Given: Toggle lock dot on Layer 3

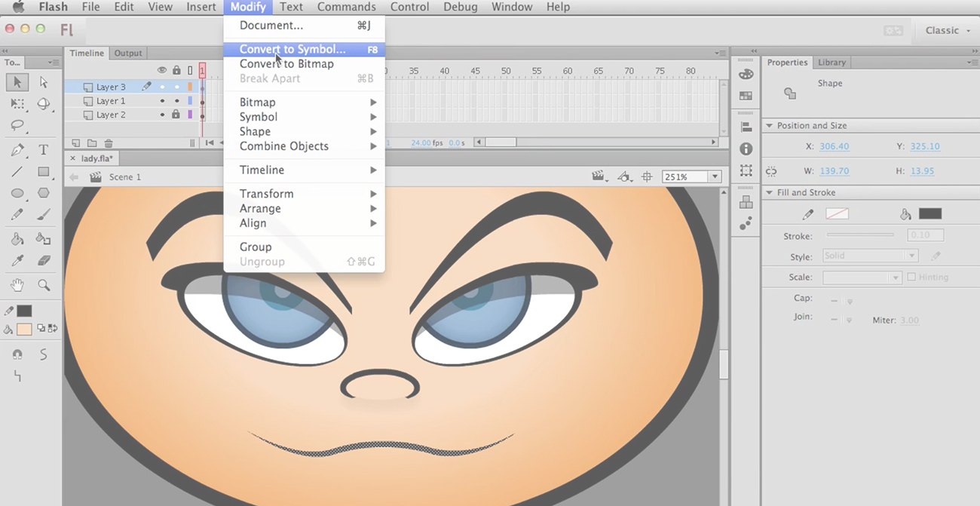Looking at the screenshot, I should (176, 87).
